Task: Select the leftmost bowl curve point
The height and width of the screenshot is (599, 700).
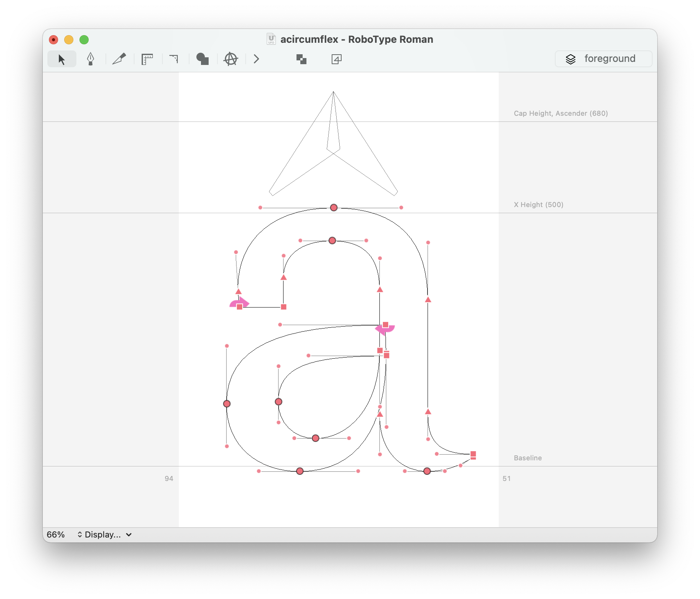Action: tap(227, 403)
